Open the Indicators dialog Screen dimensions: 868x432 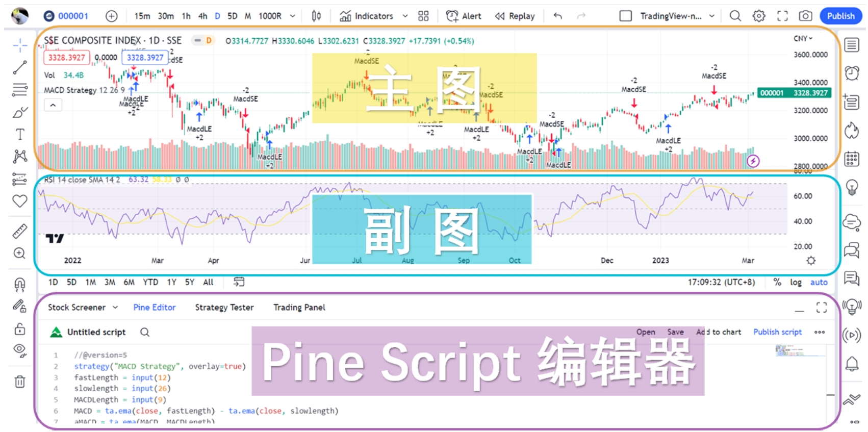point(366,16)
